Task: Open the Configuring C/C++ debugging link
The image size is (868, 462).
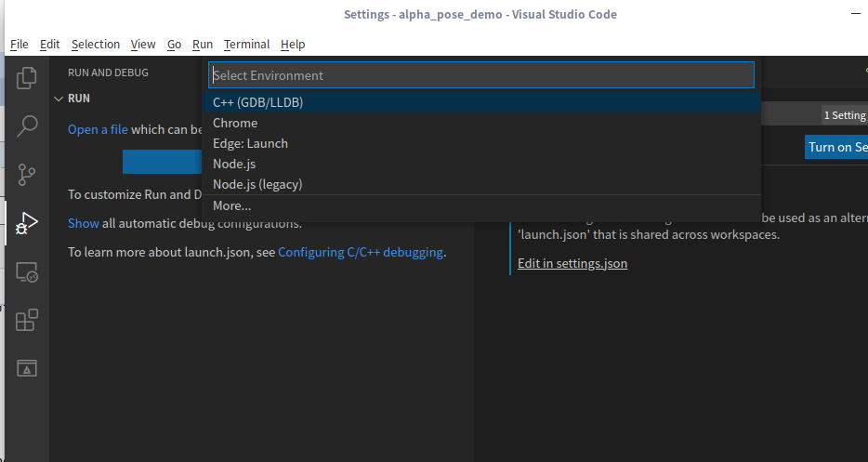Action: pyautogui.click(x=361, y=252)
